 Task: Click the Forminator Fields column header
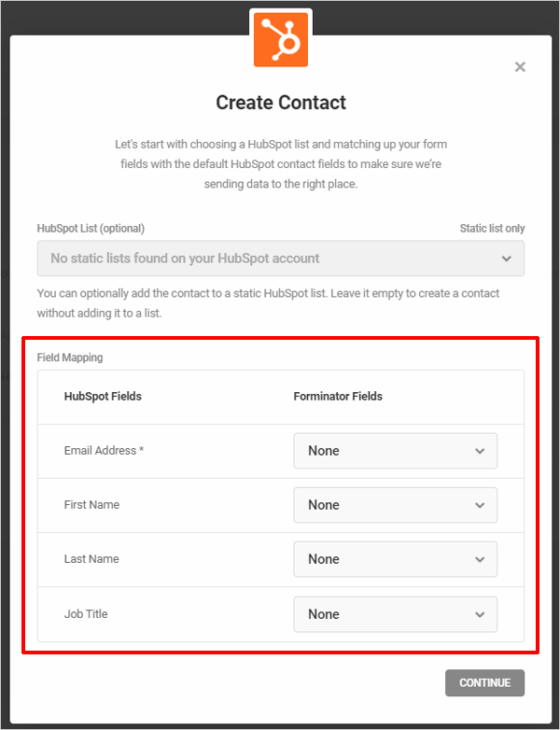point(338,396)
